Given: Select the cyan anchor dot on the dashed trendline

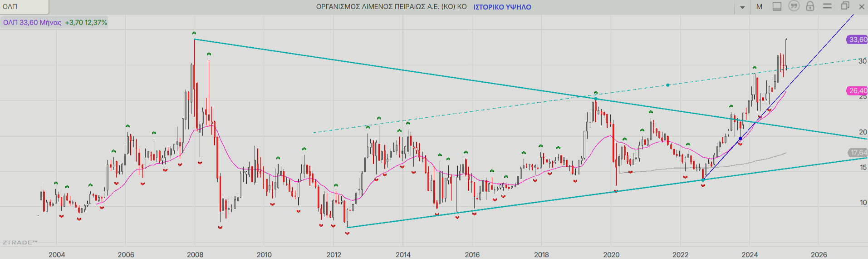Looking at the screenshot, I should click(x=667, y=85).
